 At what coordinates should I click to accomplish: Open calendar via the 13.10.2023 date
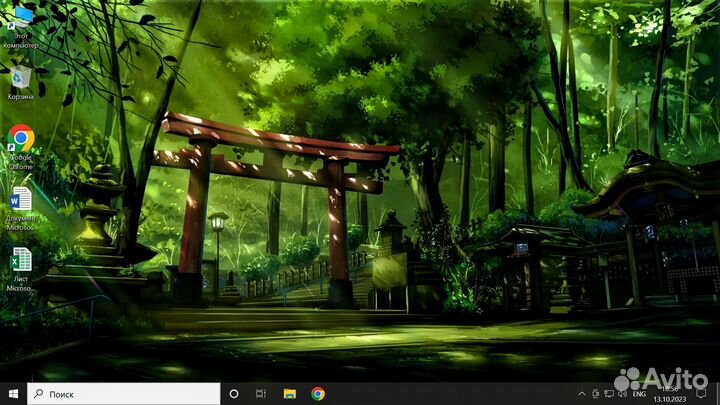tap(669, 399)
